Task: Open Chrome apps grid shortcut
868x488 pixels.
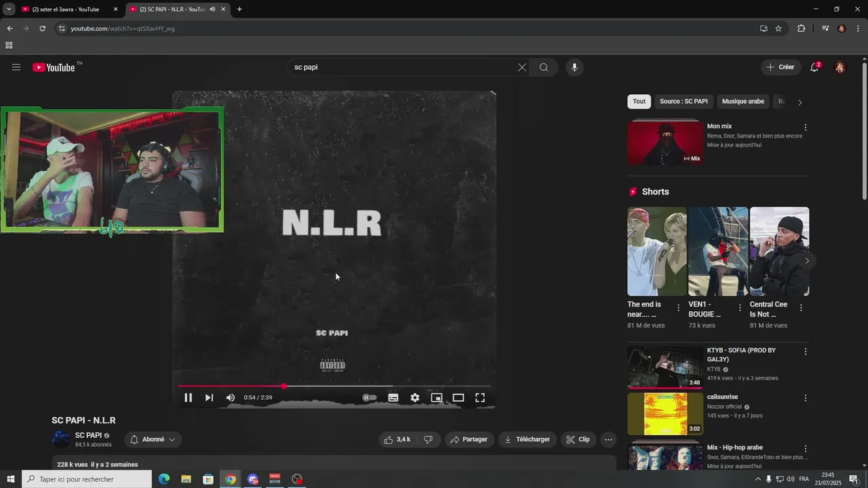Action: point(9,45)
